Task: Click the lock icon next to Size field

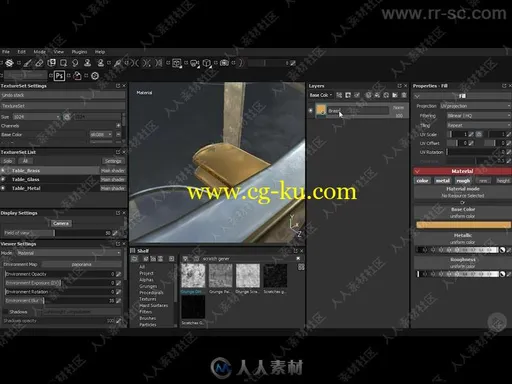Action: pyautogui.click(x=67, y=117)
